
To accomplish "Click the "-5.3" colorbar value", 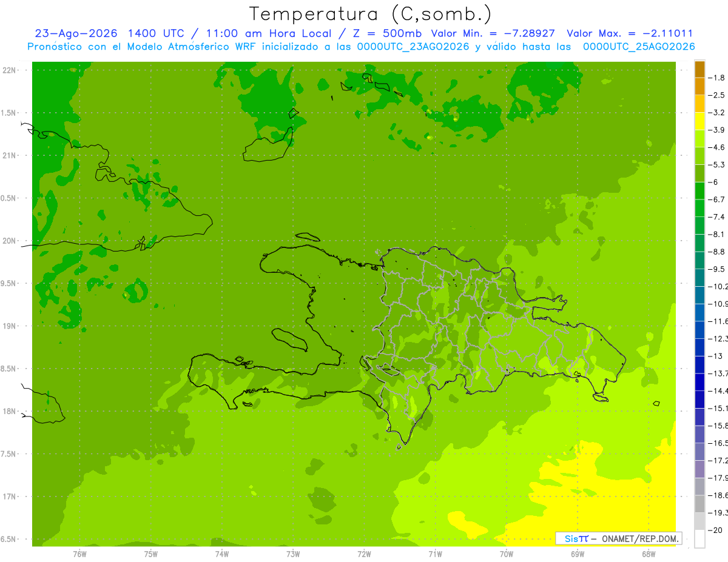I will [x=718, y=164].
